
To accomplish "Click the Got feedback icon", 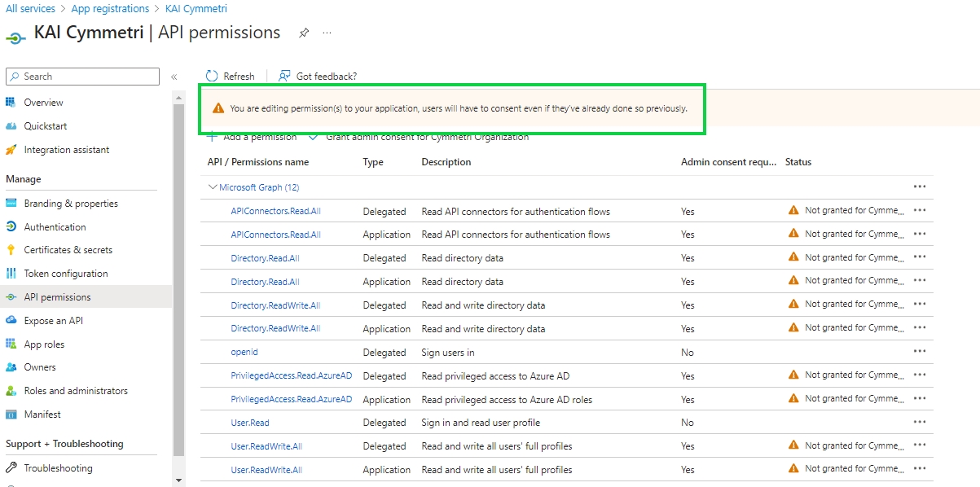I will click(284, 76).
